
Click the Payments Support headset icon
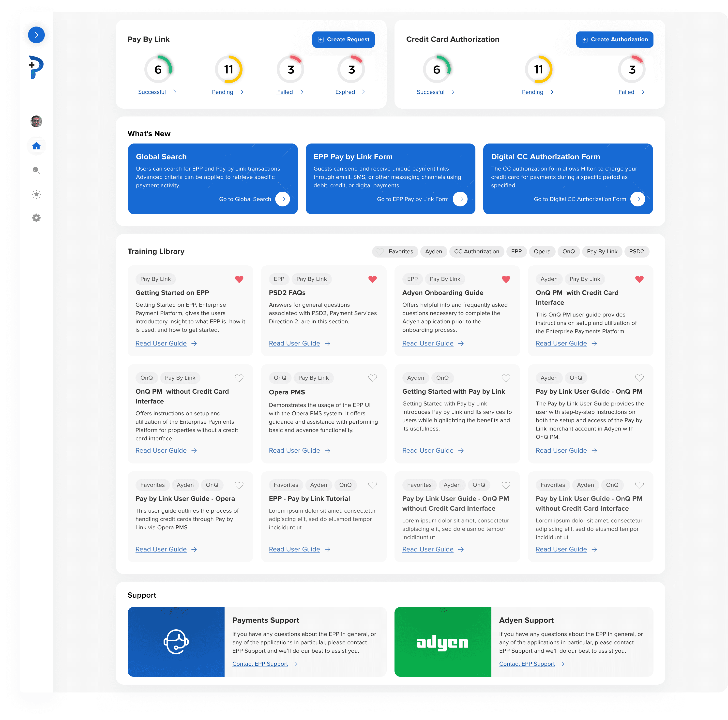(x=176, y=642)
